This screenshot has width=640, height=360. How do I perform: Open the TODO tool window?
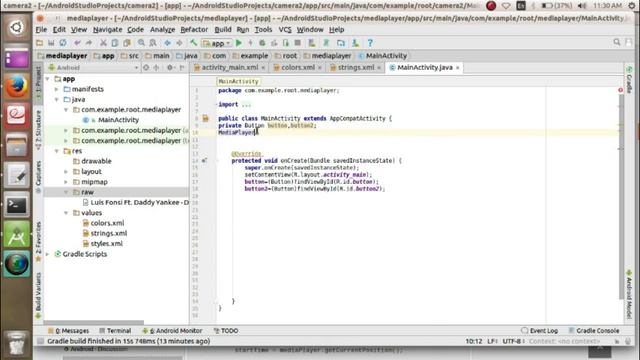pos(226,331)
